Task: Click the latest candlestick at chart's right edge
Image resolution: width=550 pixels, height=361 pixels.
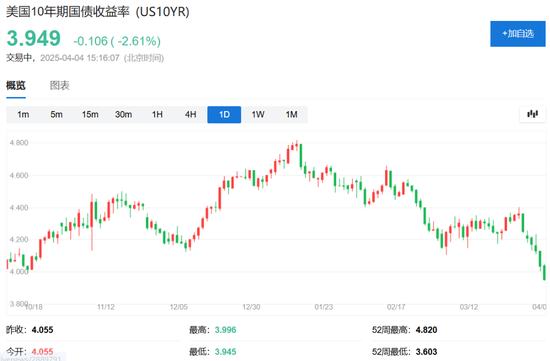Action: click(x=544, y=273)
